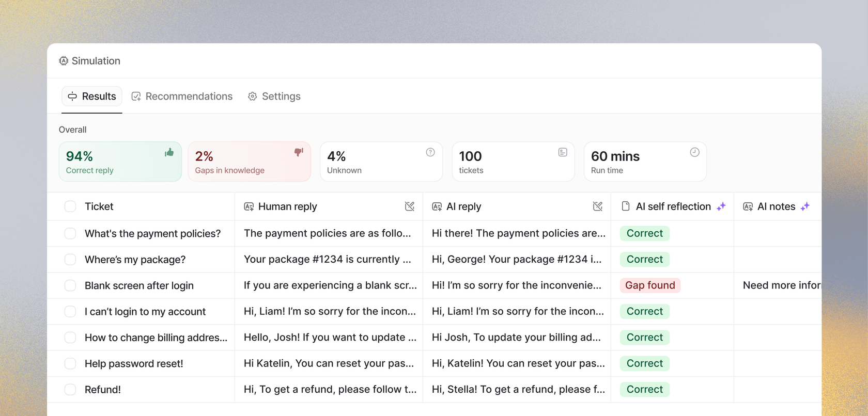Check the box for "Where's my package?" ticket
The width and height of the screenshot is (868, 416).
(70, 260)
